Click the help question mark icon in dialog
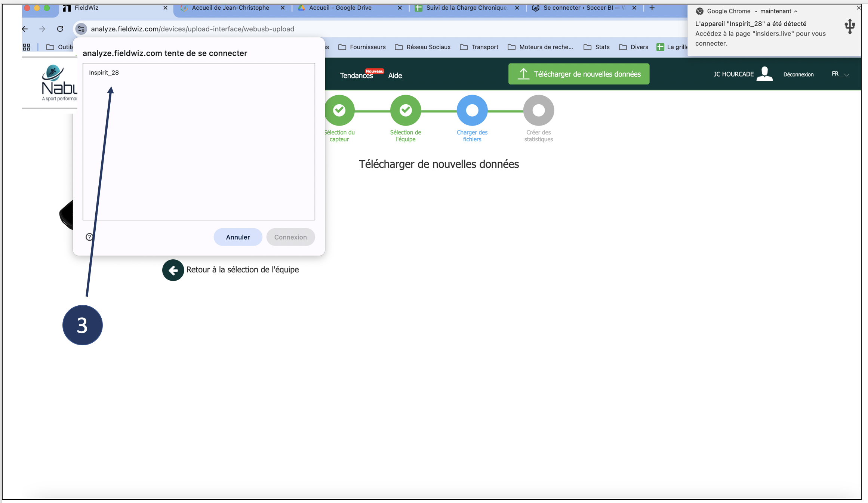The image size is (868, 503). pyautogui.click(x=89, y=237)
